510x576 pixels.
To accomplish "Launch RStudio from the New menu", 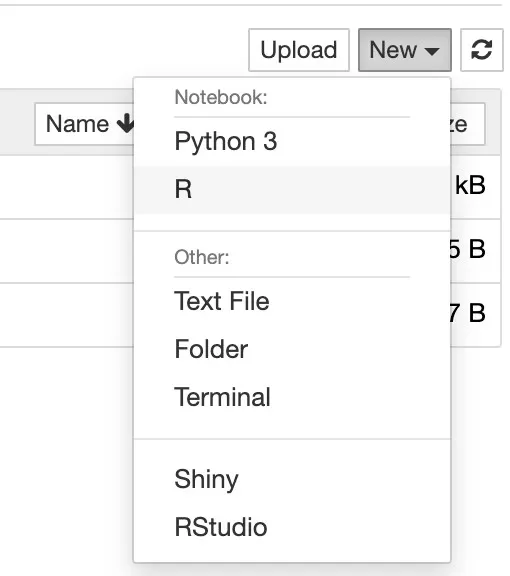I will click(292, 527).
